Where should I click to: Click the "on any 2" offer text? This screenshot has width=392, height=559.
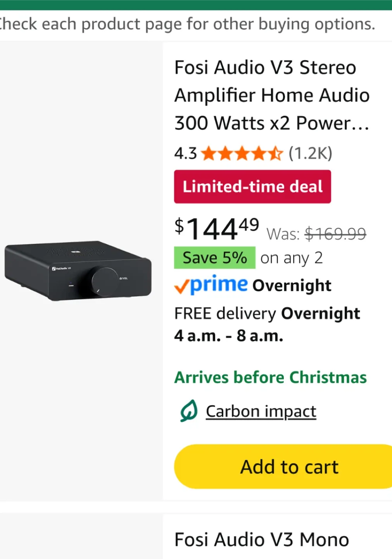[x=291, y=258]
